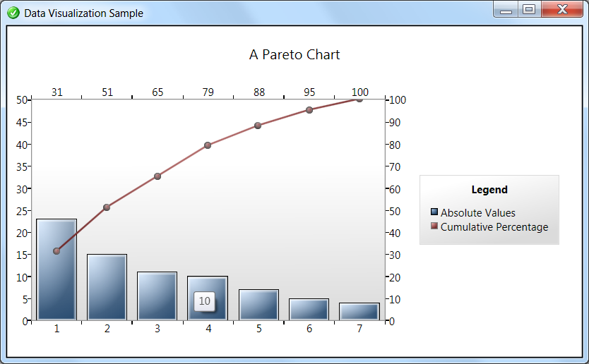The height and width of the screenshot is (364, 589).
Task: Minimize the Data Visualization Sample window
Action: pyautogui.click(x=506, y=9)
